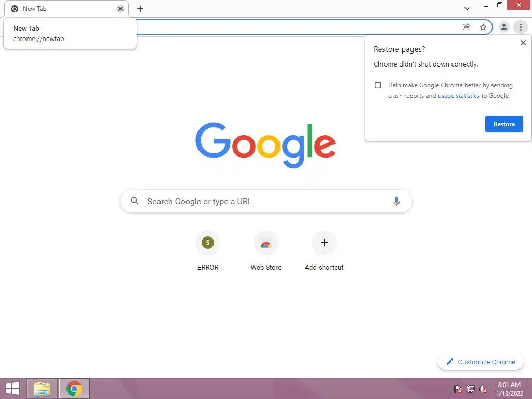532x399 pixels.
Task: Share this page icon in address bar
Action: click(x=467, y=27)
